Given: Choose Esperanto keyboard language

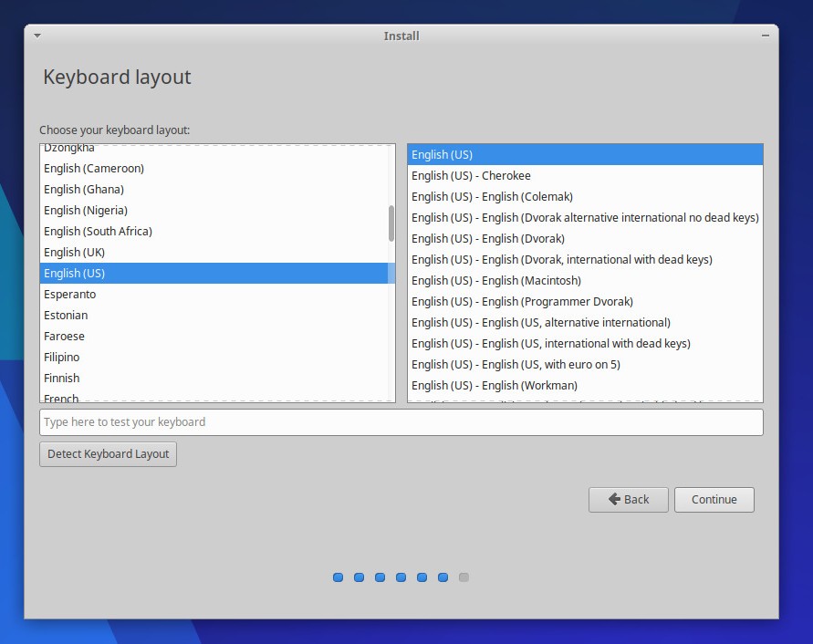Looking at the screenshot, I should [x=214, y=295].
